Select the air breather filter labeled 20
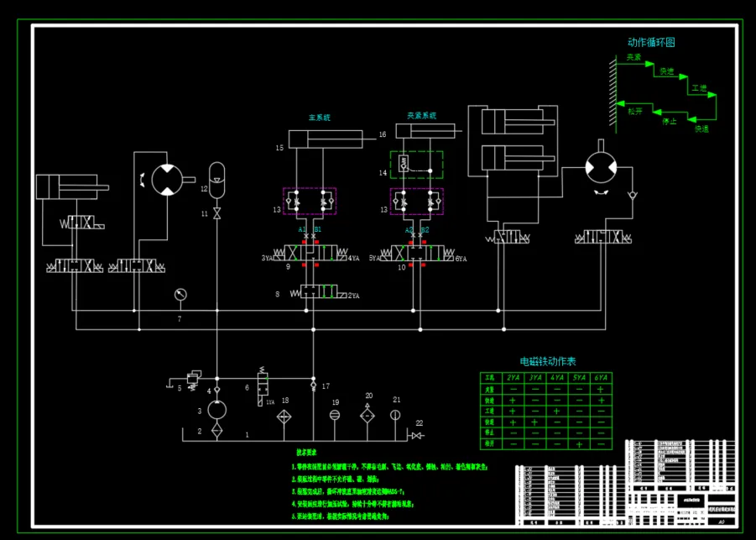This screenshot has height=540, width=756. click(x=368, y=415)
